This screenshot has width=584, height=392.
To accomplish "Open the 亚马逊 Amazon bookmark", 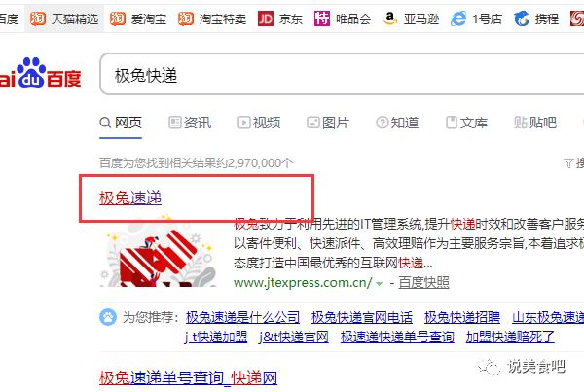I will point(411,18).
